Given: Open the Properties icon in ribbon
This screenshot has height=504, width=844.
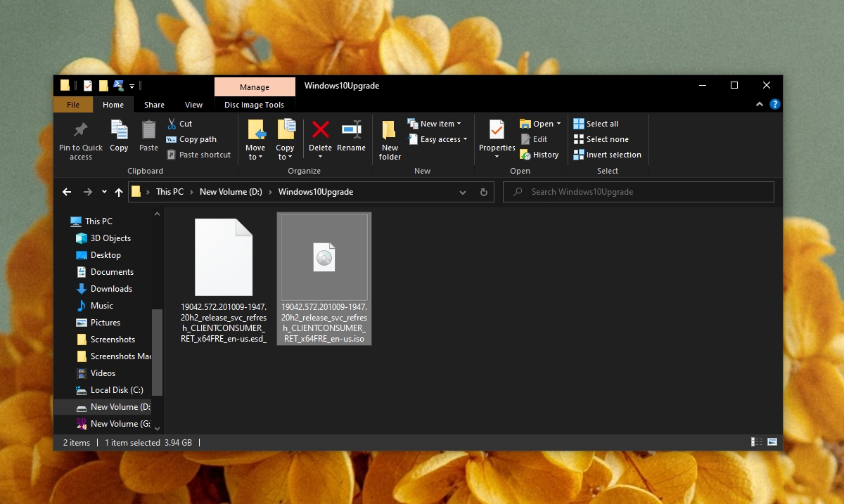Looking at the screenshot, I should point(497,131).
